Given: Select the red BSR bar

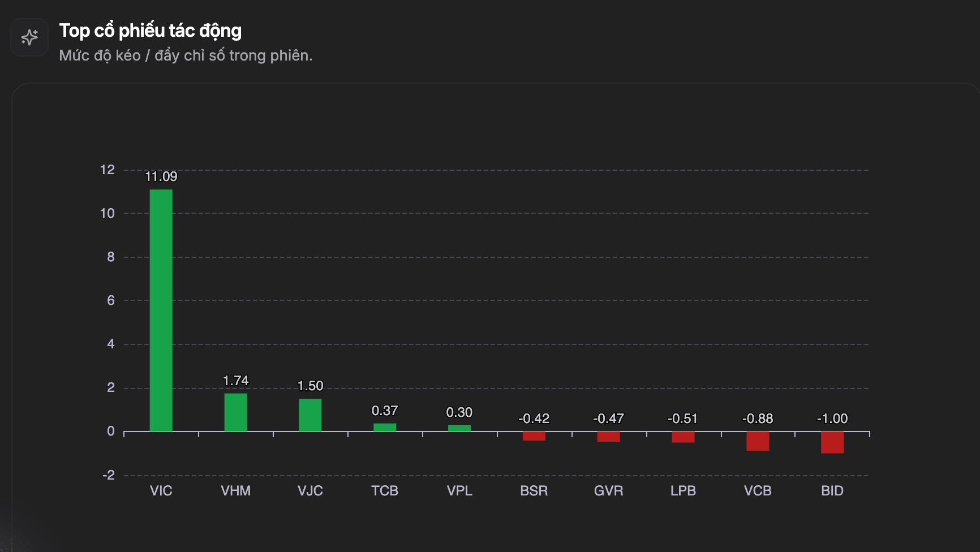Looking at the screenshot, I should [x=534, y=436].
